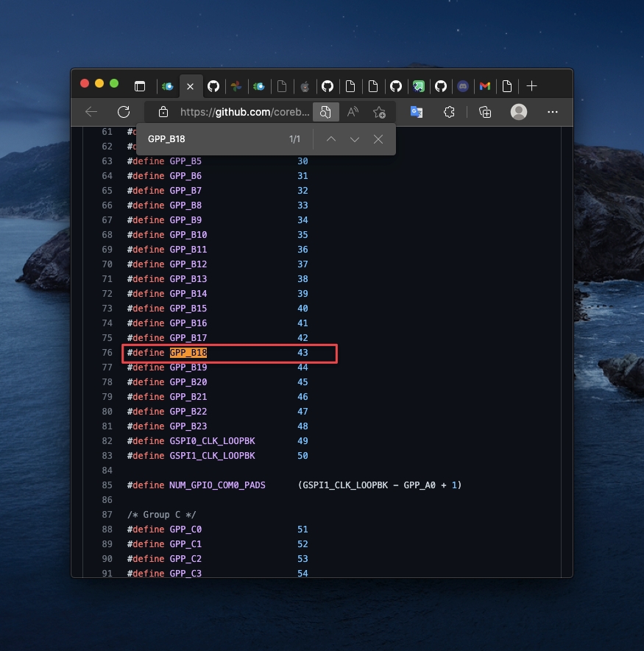Switch to the Gmail tab

click(x=484, y=86)
